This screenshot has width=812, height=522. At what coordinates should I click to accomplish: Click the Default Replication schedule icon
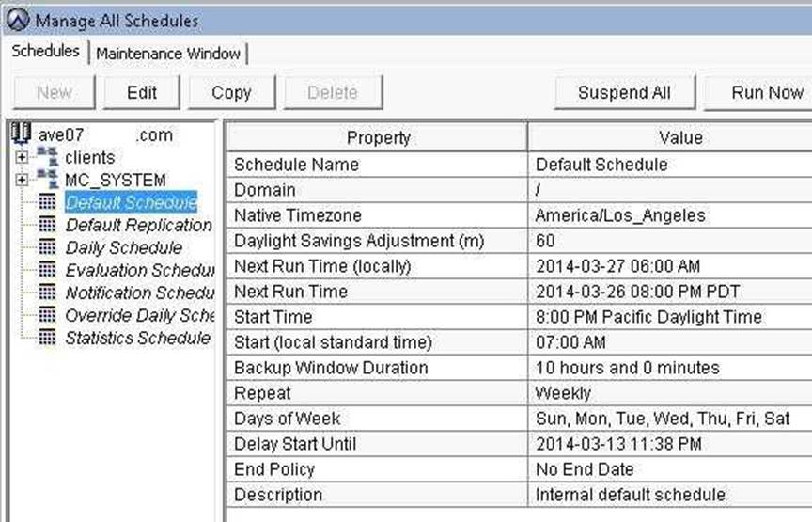click(47, 225)
